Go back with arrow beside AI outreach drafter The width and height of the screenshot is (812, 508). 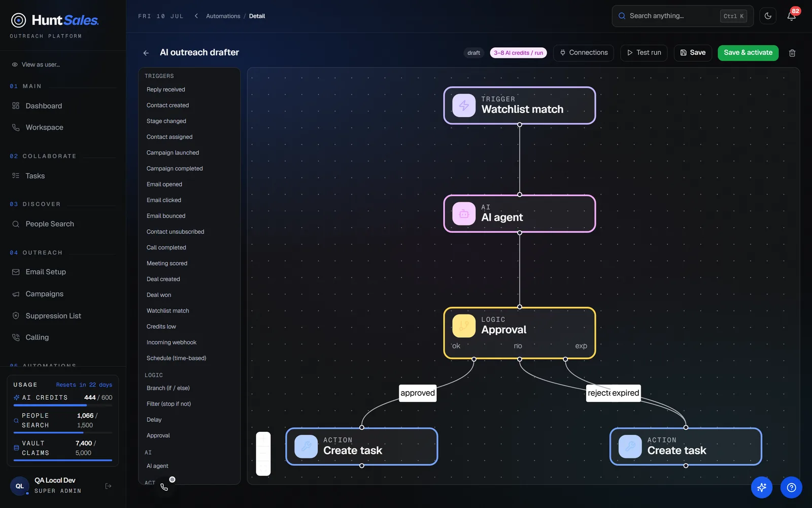(x=146, y=53)
